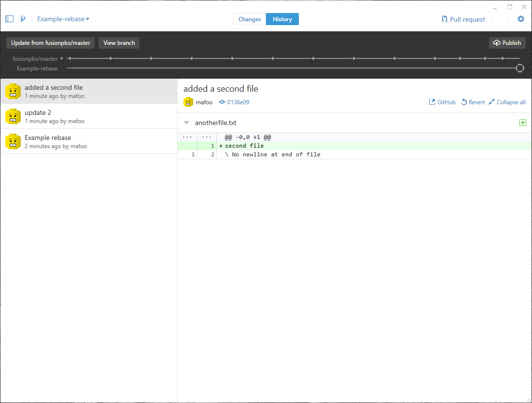Click the commit hash 0136e09

coord(234,102)
